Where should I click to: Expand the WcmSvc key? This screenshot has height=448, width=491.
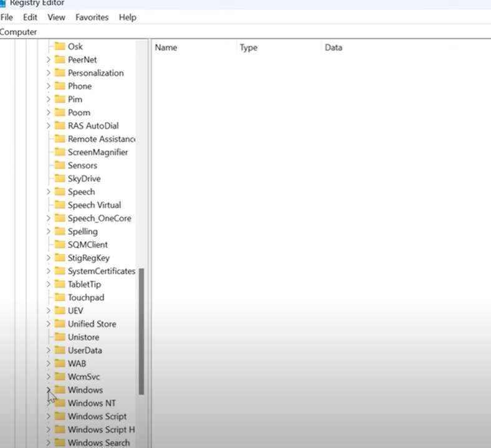[48, 376]
